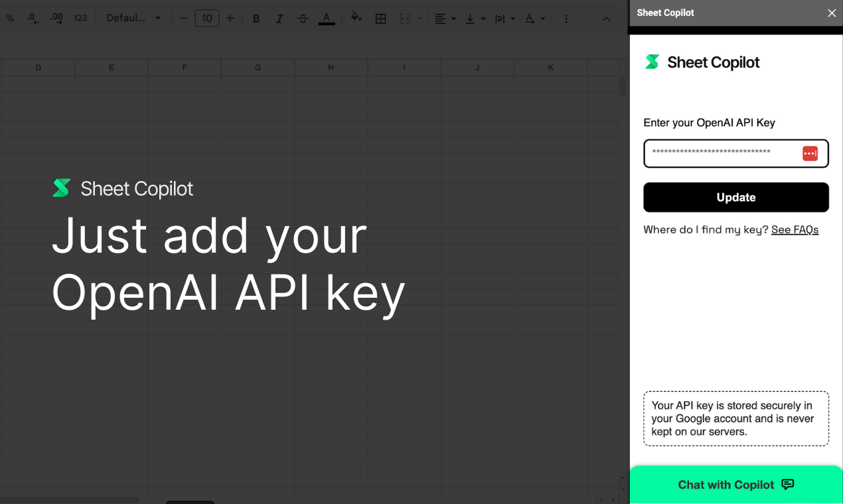Increase decimal places

pos(56,19)
